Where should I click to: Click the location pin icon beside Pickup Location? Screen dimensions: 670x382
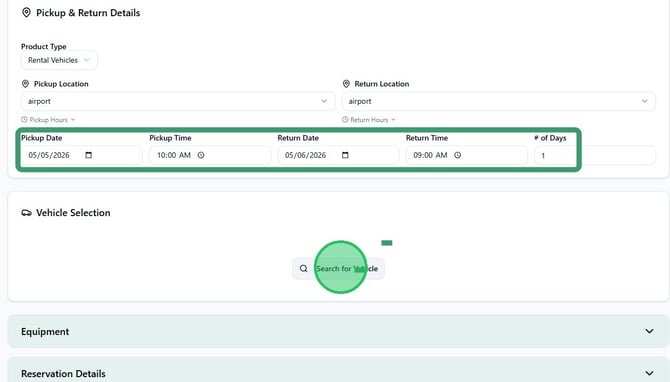pyautogui.click(x=25, y=84)
